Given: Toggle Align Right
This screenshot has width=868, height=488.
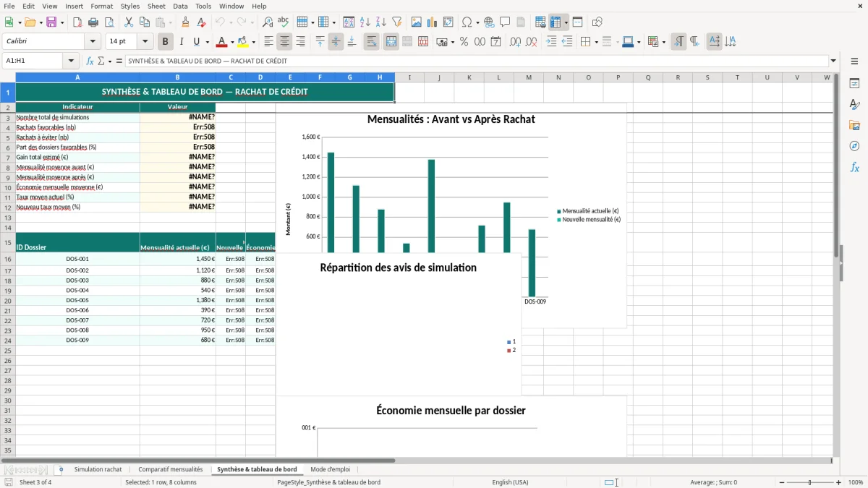Looking at the screenshot, I should click(x=301, y=42).
